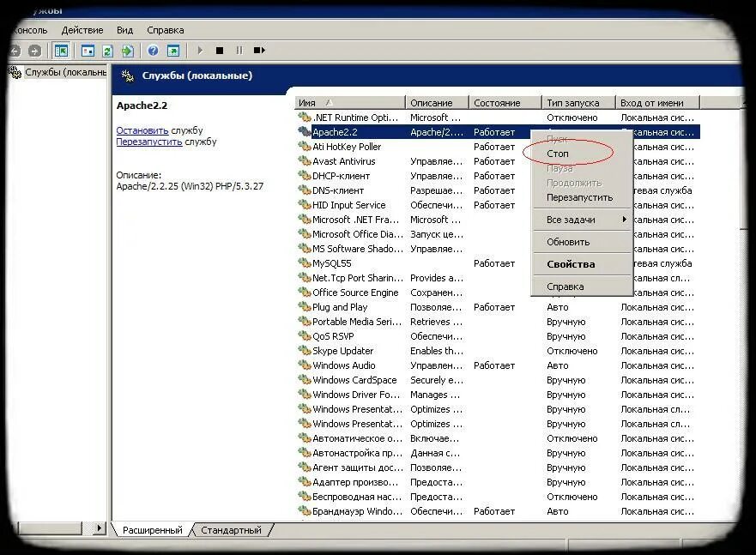
Task: Select the Apache2.2 service gear icon
Action: (x=302, y=132)
